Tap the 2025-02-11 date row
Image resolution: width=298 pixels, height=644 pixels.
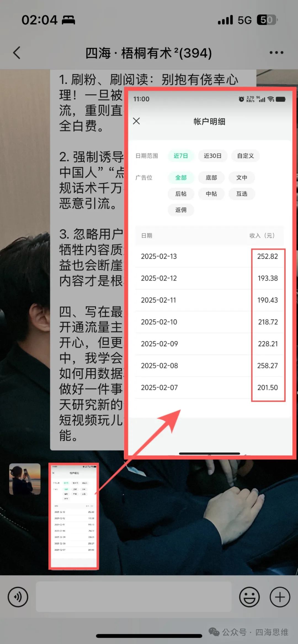click(209, 300)
